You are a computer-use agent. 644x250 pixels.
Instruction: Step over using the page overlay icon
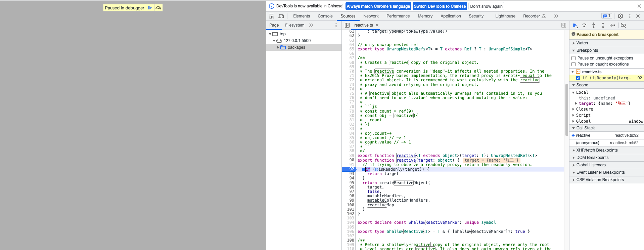tap(158, 8)
